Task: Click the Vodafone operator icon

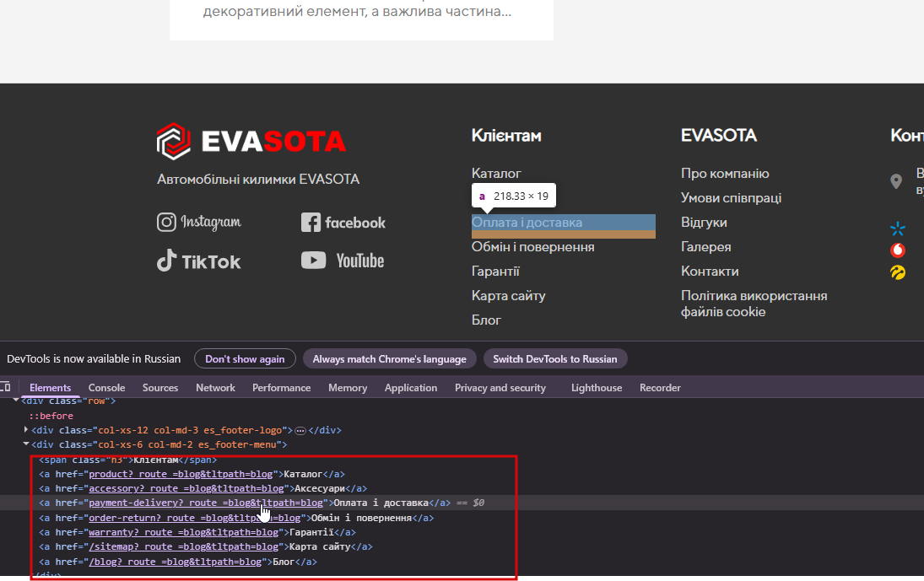Action: pos(898,250)
